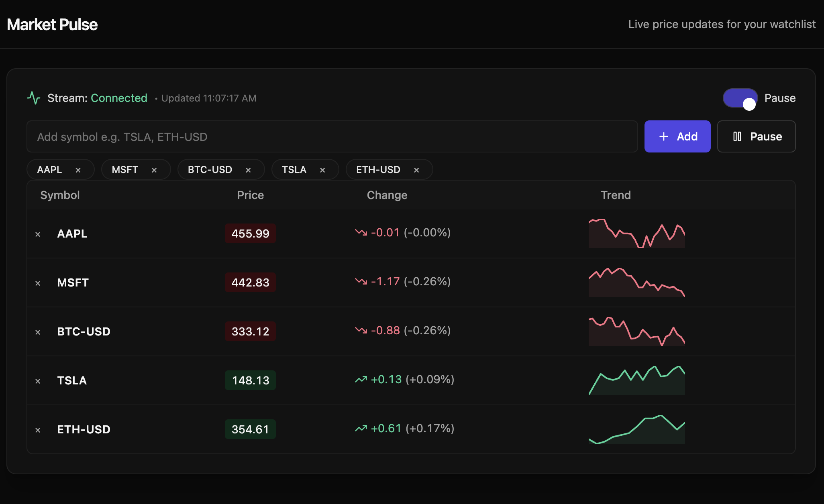Screen dimensions: 824x504
Task: Click the BTC-USD price 333.12
Action: tap(250, 331)
